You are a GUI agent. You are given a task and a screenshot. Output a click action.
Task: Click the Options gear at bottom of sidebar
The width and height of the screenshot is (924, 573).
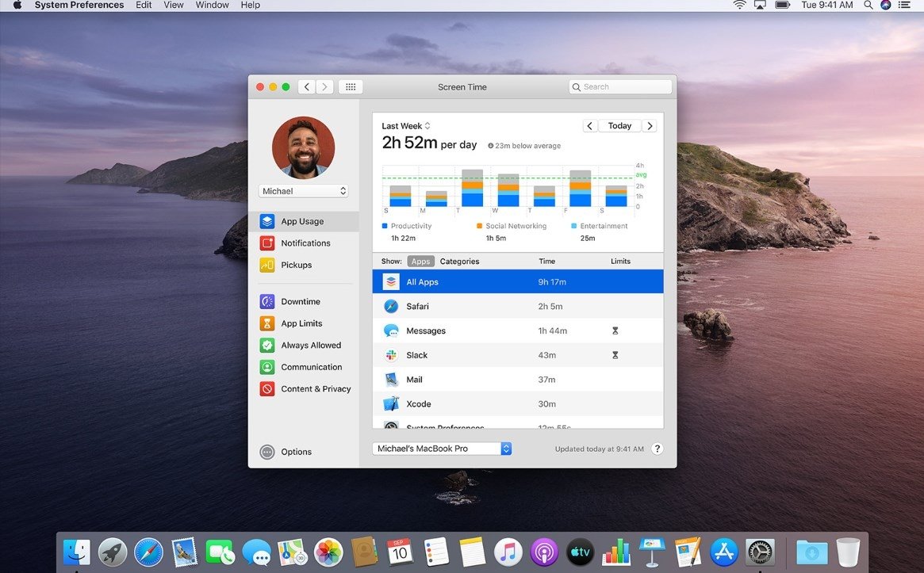click(295, 451)
